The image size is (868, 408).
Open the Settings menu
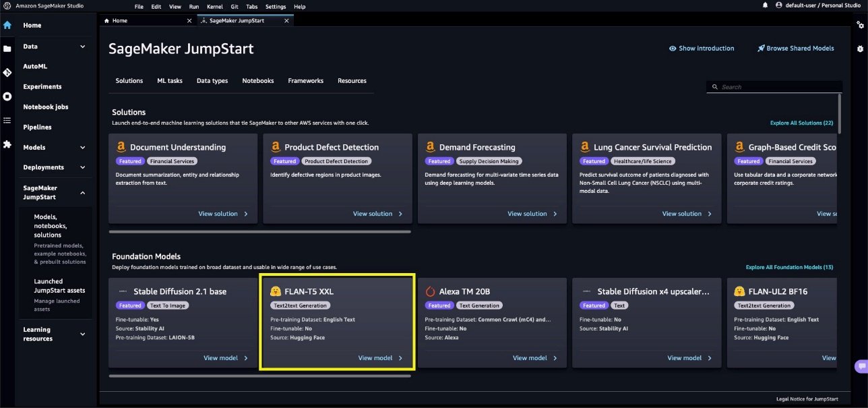click(x=276, y=6)
